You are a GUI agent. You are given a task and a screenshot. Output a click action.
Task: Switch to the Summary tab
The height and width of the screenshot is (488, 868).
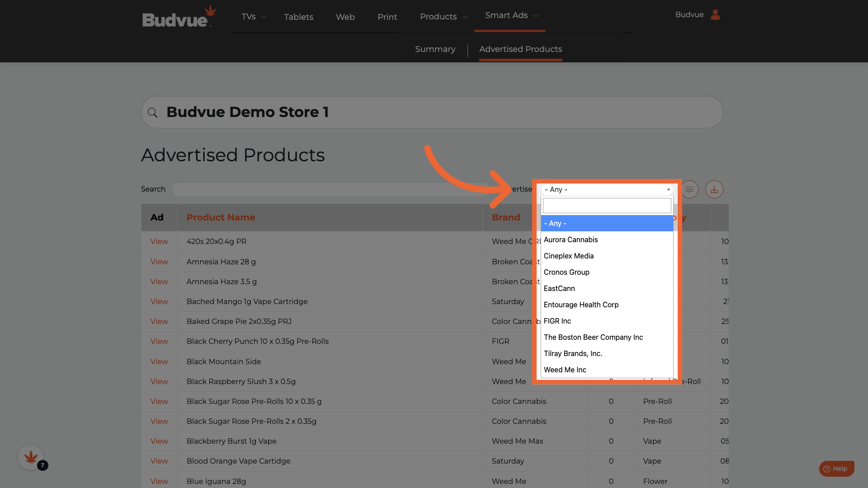pyautogui.click(x=435, y=49)
